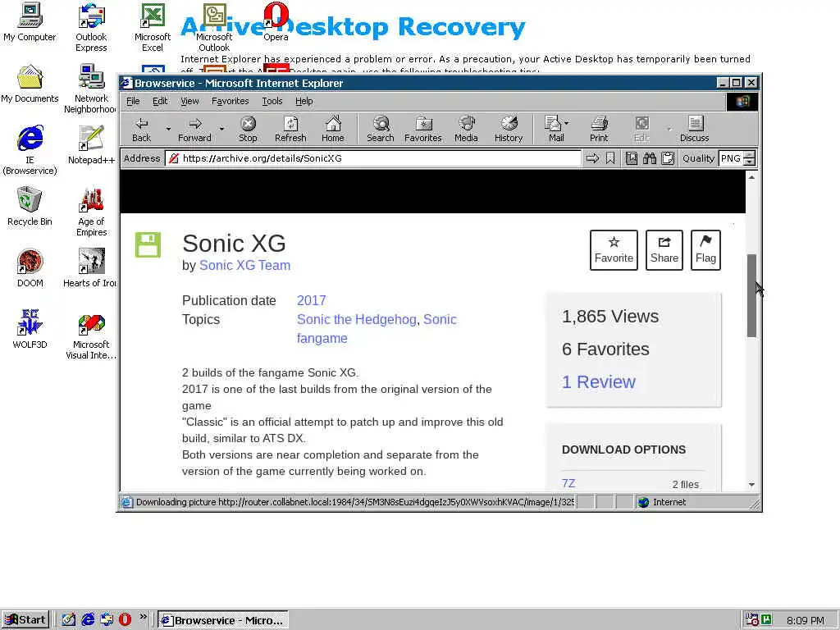Image resolution: width=840 pixels, height=630 pixels.
Task: Open the 7Z download option link
Action: pos(568,483)
